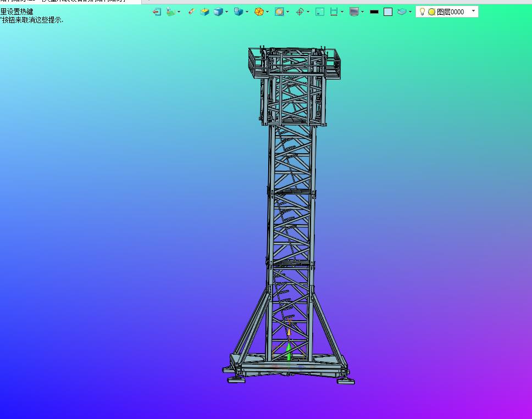Toggle the layer light bulb visibility
This screenshot has height=419, width=532.
click(x=422, y=12)
